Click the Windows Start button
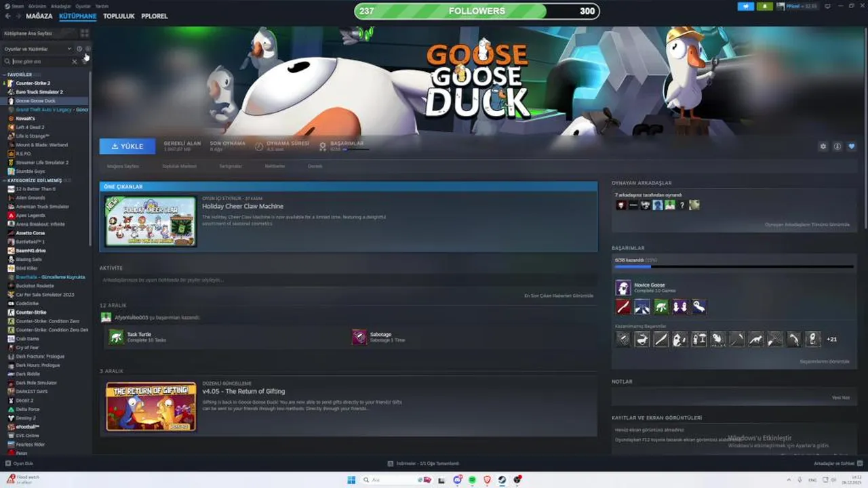This screenshot has width=868, height=488. pyautogui.click(x=351, y=480)
